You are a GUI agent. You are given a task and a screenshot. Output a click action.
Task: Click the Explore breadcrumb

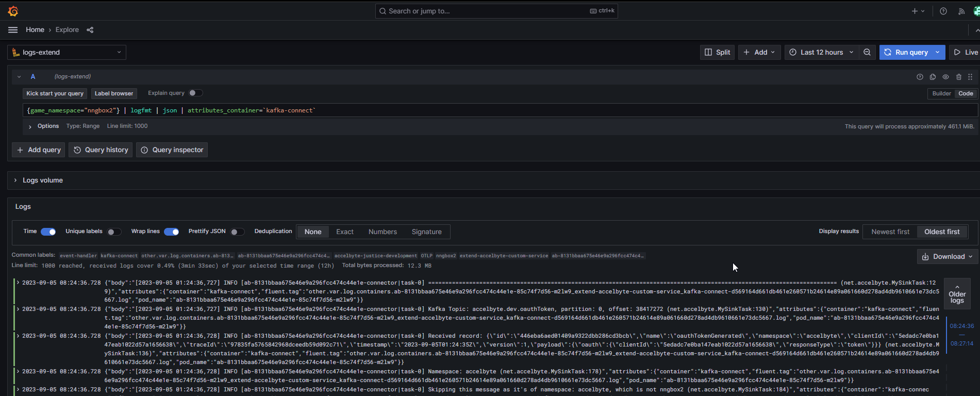tap(67, 30)
